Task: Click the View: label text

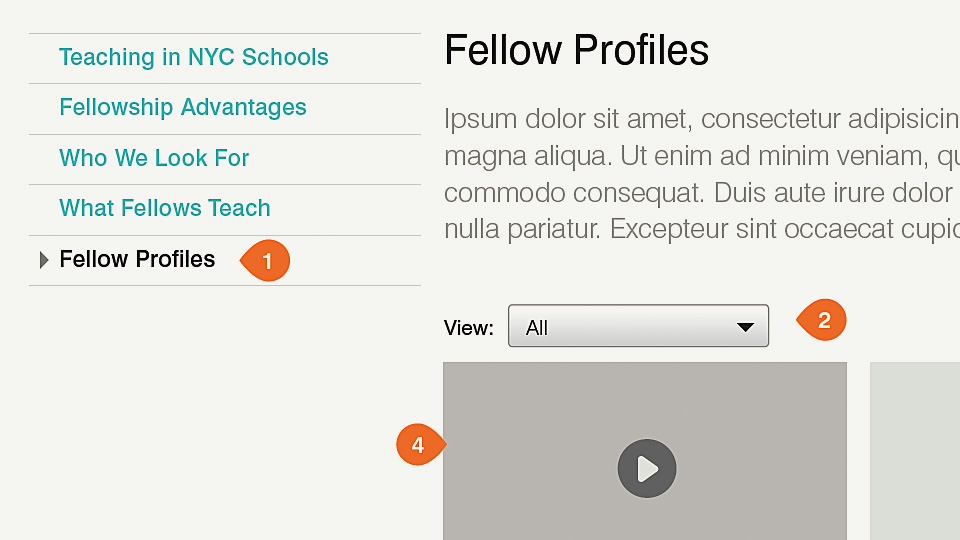Action: tap(468, 328)
